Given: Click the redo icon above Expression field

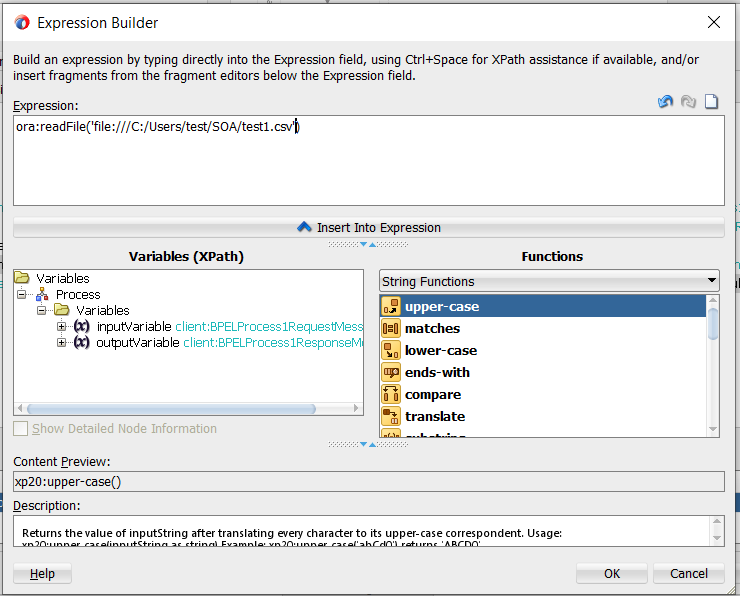Looking at the screenshot, I should pyautogui.click(x=687, y=102).
